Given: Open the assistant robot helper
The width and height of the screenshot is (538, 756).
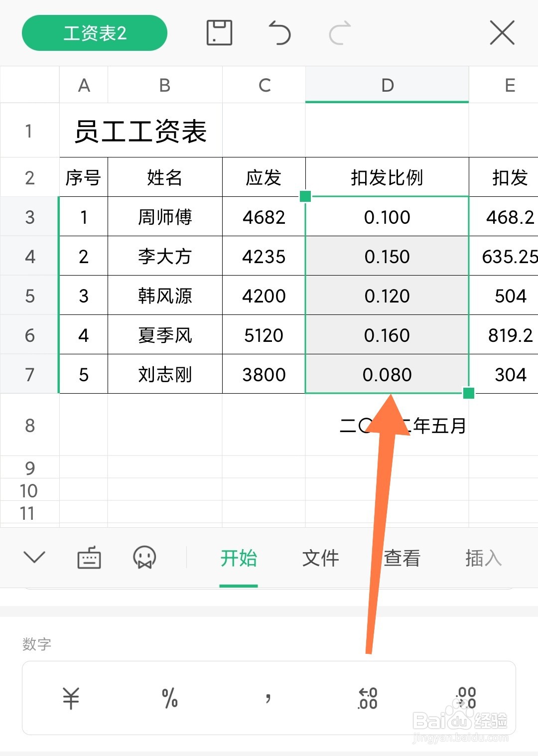Looking at the screenshot, I should [144, 558].
